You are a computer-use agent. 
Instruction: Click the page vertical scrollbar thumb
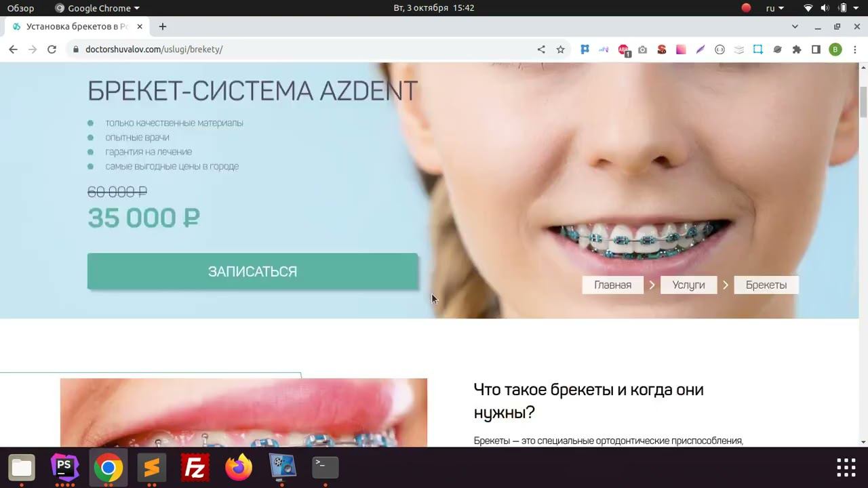click(863, 102)
